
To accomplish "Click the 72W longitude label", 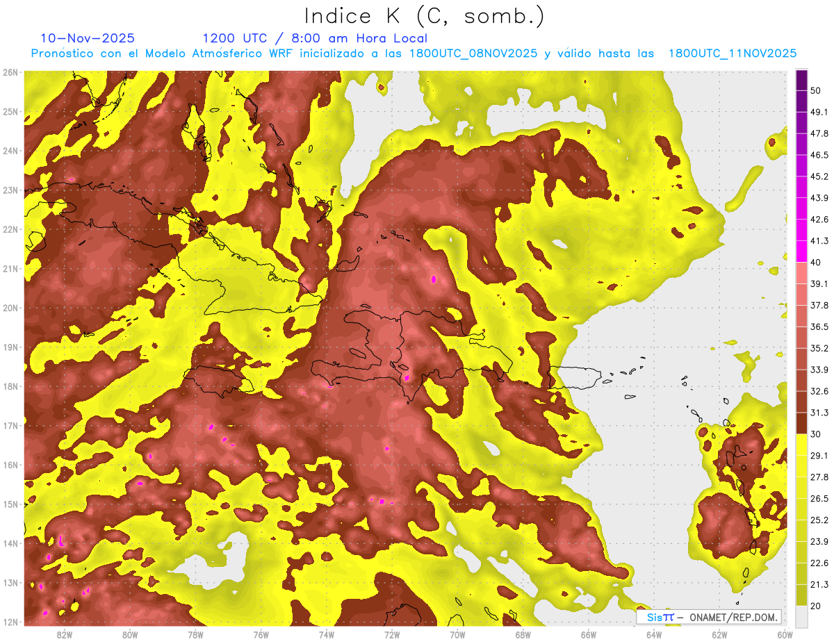I will pyautogui.click(x=392, y=634).
